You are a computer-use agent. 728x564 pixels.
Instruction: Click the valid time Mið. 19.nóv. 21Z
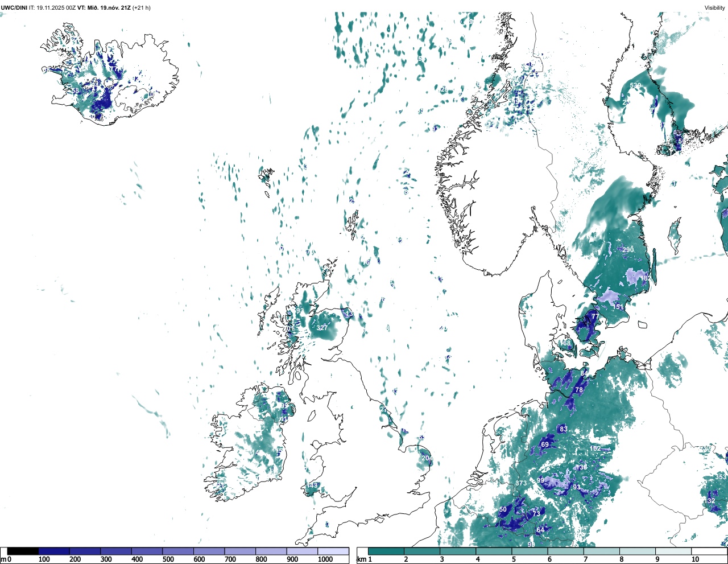click(x=108, y=8)
